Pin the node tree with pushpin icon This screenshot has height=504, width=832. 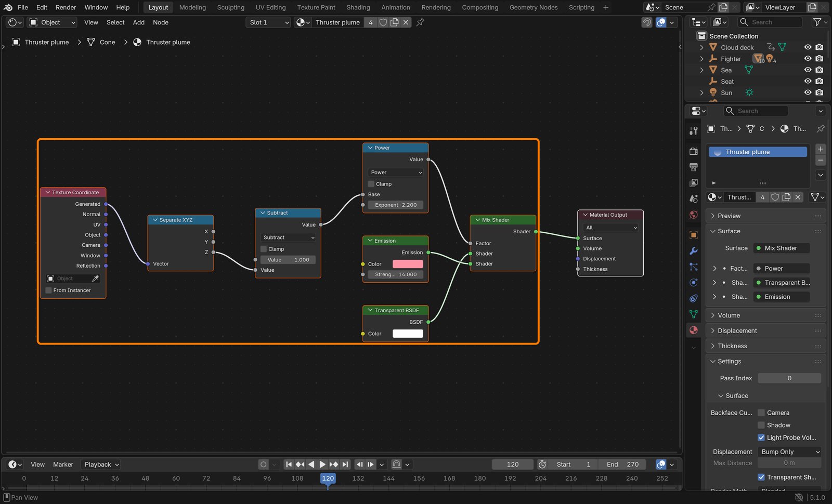pyautogui.click(x=420, y=22)
